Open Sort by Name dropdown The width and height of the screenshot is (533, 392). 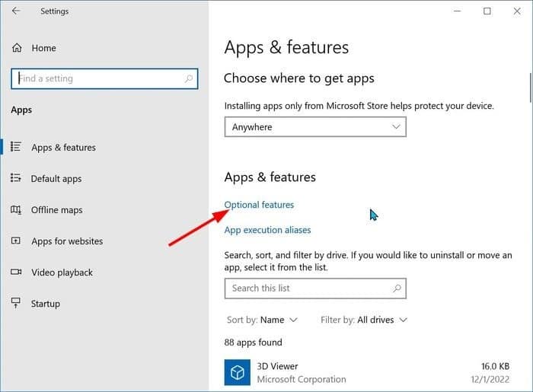pyautogui.click(x=262, y=320)
